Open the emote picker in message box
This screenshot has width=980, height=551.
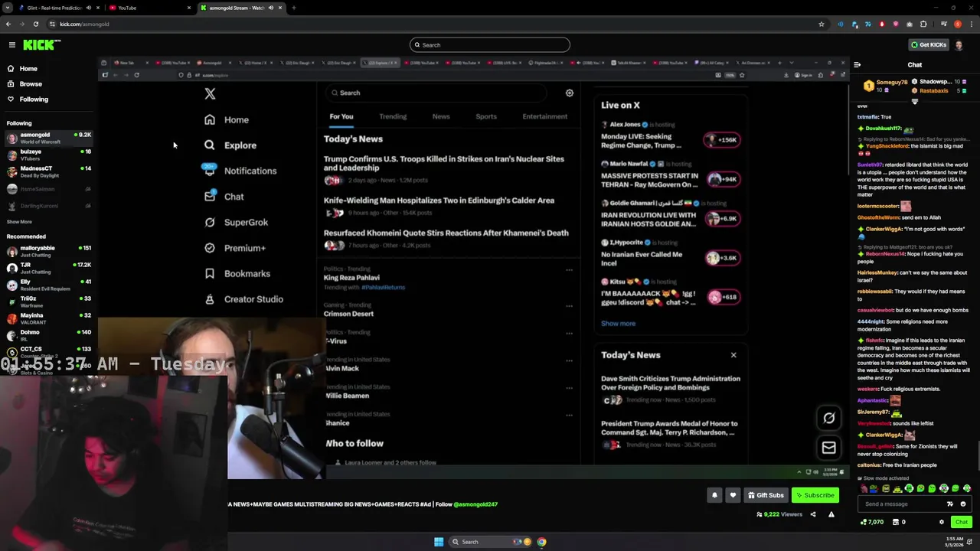pos(963,504)
